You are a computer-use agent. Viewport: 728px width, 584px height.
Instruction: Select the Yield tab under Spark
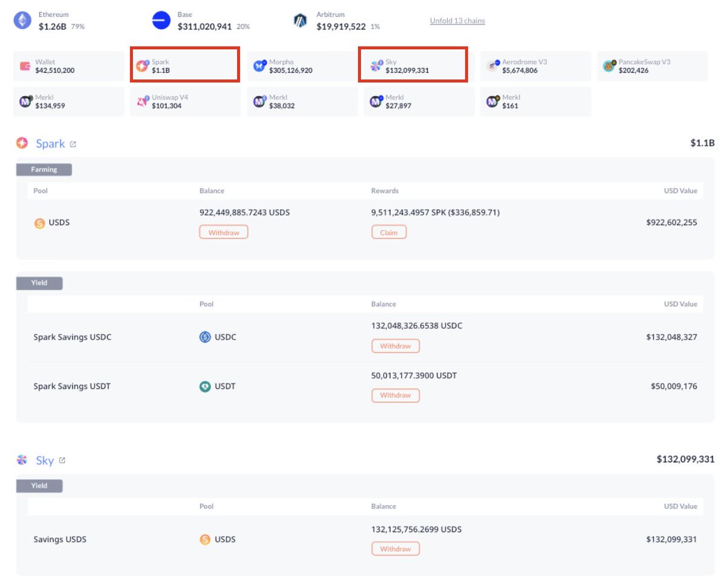coord(39,283)
